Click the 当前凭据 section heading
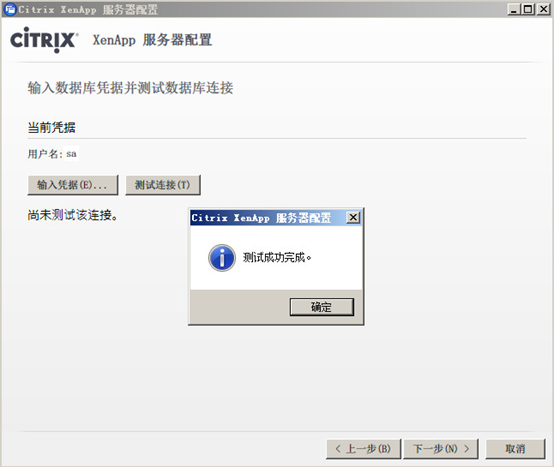 pos(52,128)
